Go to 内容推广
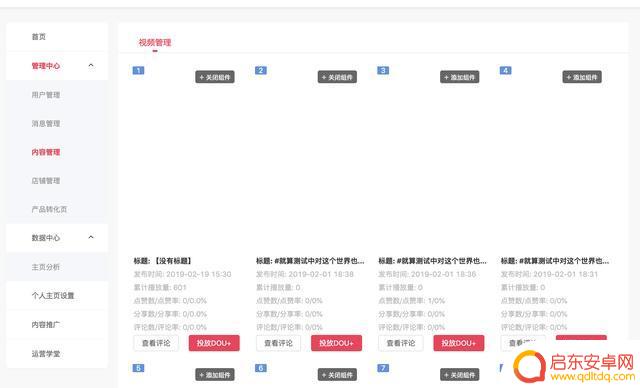The image size is (640, 388). click(x=46, y=324)
